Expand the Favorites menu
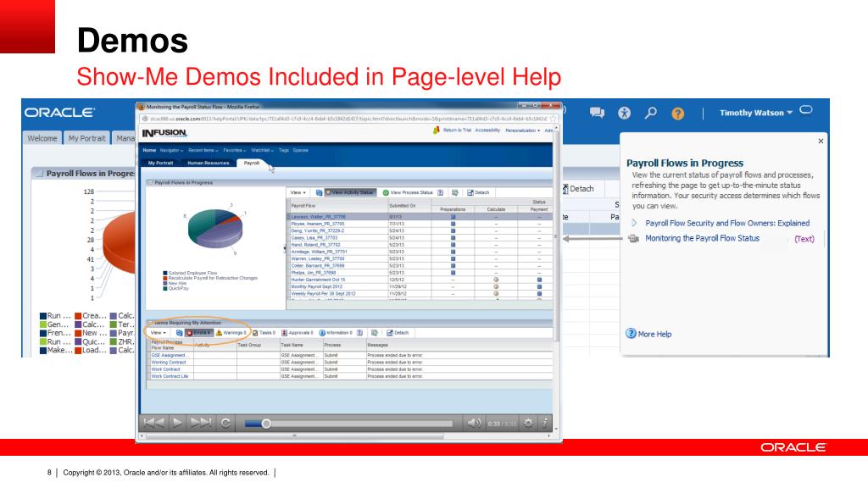Screen dimensions: 868x488 click(x=235, y=151)
